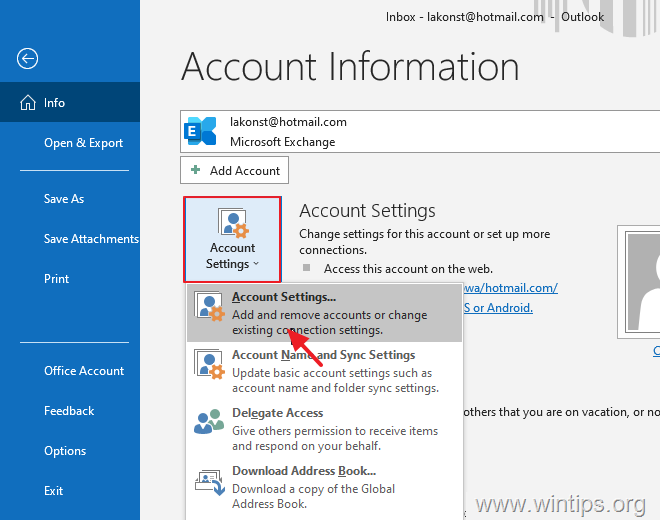Click the Account Information heading text
The width and height of the screenshot is (660, 520).
click(x=350, y=67)
